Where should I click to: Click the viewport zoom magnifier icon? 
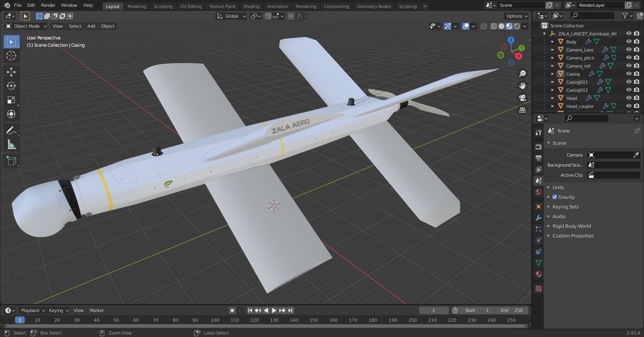click(522, 74)
